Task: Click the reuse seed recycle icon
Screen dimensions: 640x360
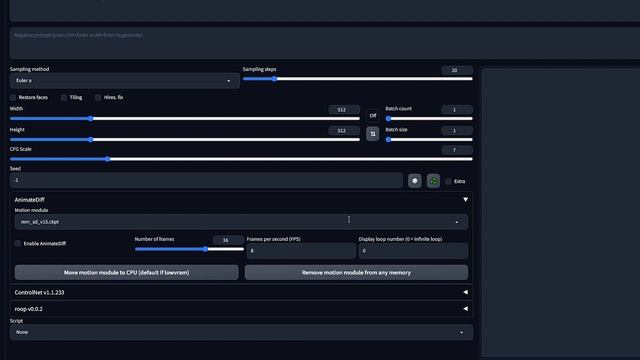Action: 433,181
